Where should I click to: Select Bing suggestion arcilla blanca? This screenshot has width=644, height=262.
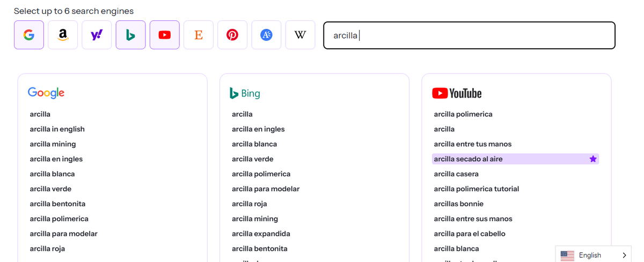tap(254, 144)
